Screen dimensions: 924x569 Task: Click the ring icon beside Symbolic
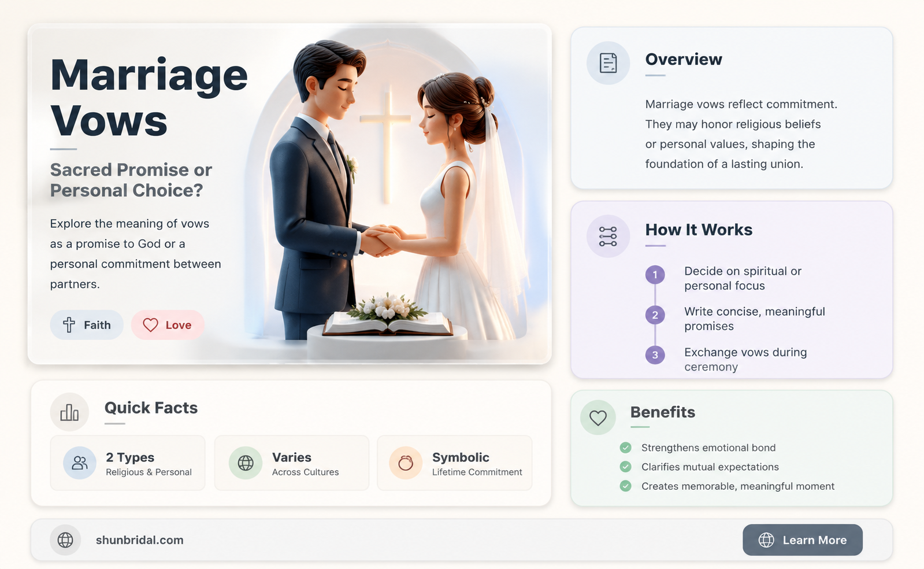tap(406, 463)
